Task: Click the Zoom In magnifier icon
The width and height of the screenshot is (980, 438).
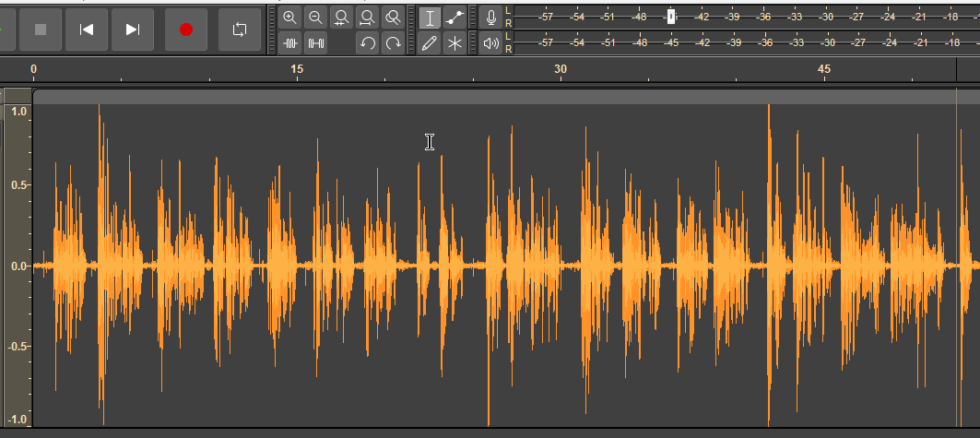Action: [290, 18]
